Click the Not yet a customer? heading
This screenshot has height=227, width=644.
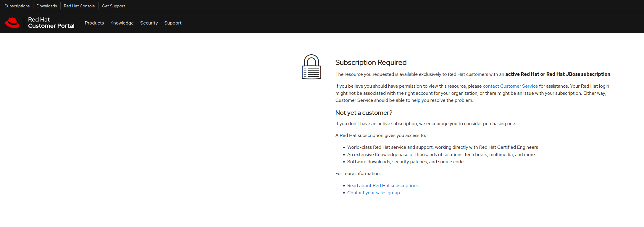tap(364, 113)
